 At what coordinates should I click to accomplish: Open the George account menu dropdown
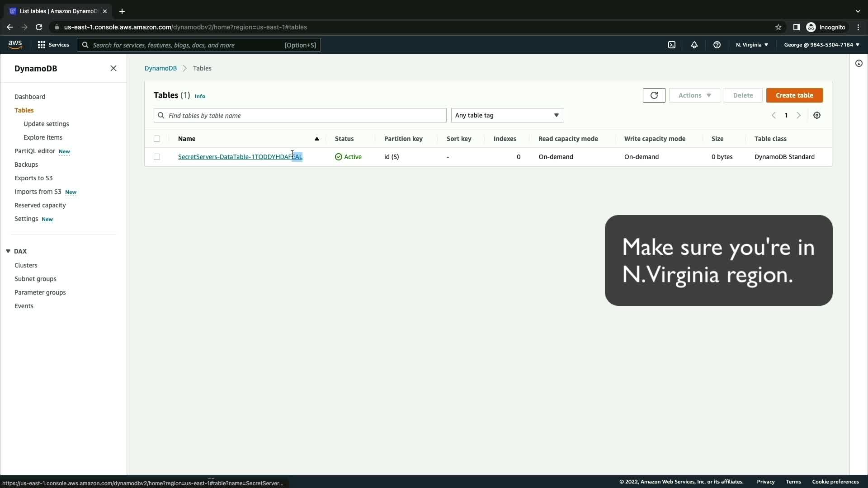[821, 45]
